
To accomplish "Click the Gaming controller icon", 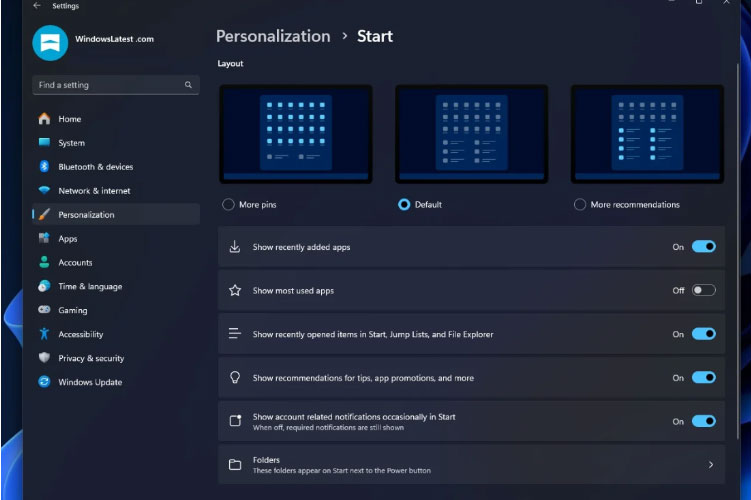I will [44, 310].
